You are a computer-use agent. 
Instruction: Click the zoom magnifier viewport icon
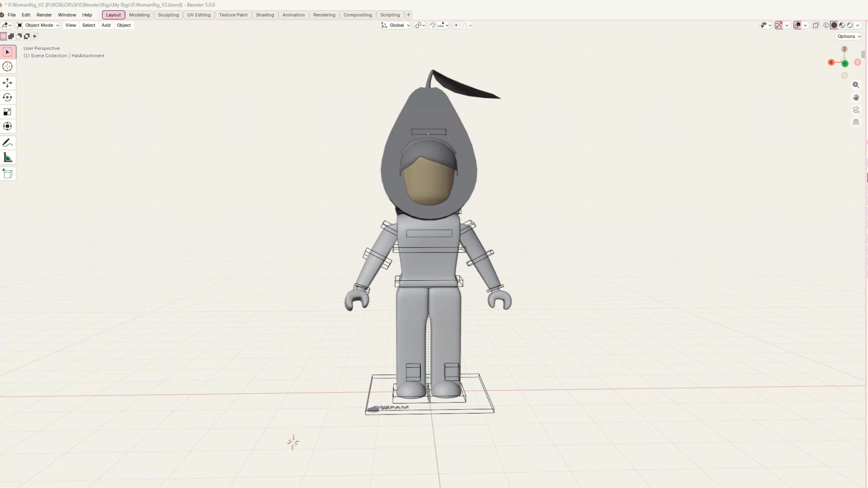click(x=856, y=85)
